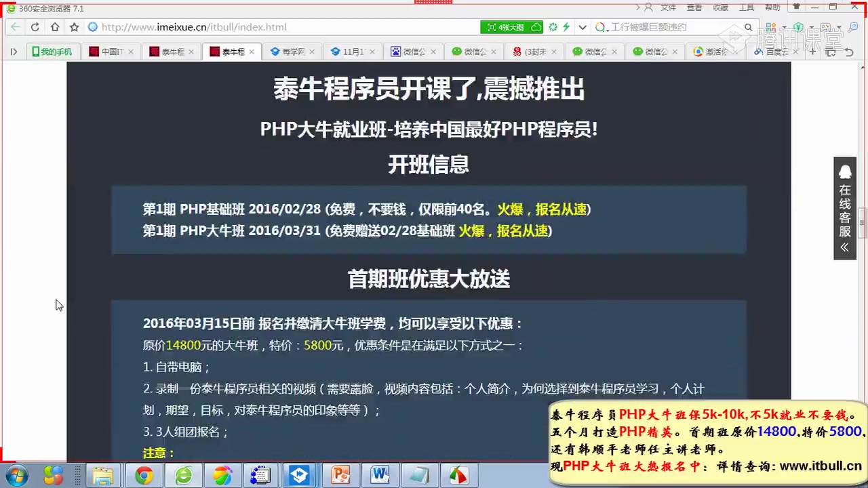Click the yellow 火爆，报名从速 text on PHP基础班 line
This screenshot has height=488, width=868.
pos(542,209)
